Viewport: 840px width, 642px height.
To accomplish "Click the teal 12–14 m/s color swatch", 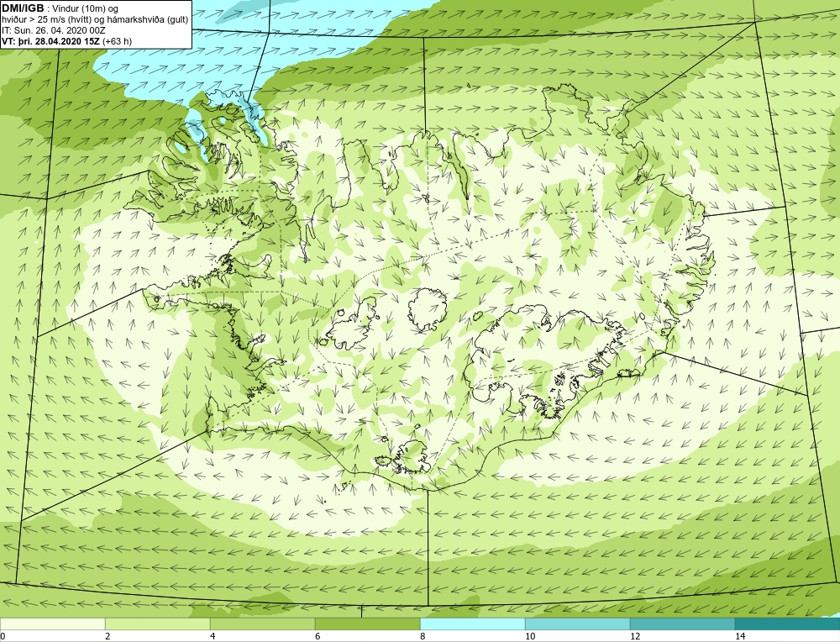I will pyautogui.click(x=682, y=624).
